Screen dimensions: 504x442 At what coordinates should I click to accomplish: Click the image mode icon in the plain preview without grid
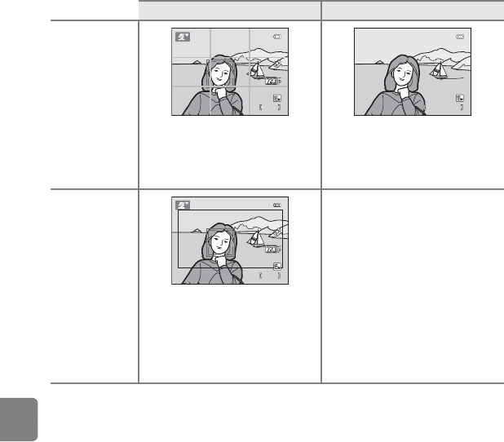tap(460, 98)
